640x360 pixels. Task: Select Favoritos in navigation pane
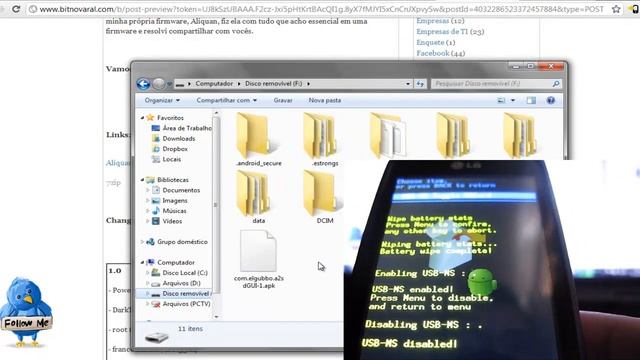coord(170,118)
